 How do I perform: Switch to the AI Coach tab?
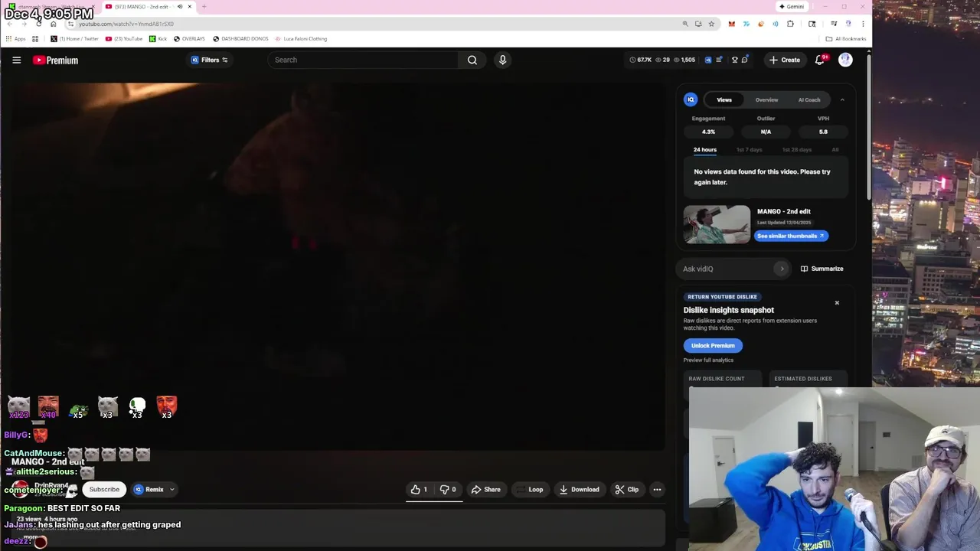pos(809,99)
